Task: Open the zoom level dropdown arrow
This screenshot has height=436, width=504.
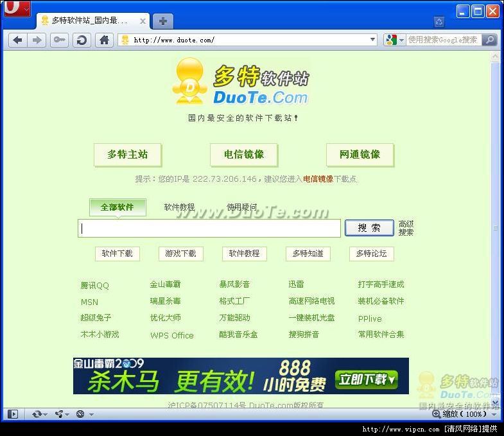Action: (494, 414)
